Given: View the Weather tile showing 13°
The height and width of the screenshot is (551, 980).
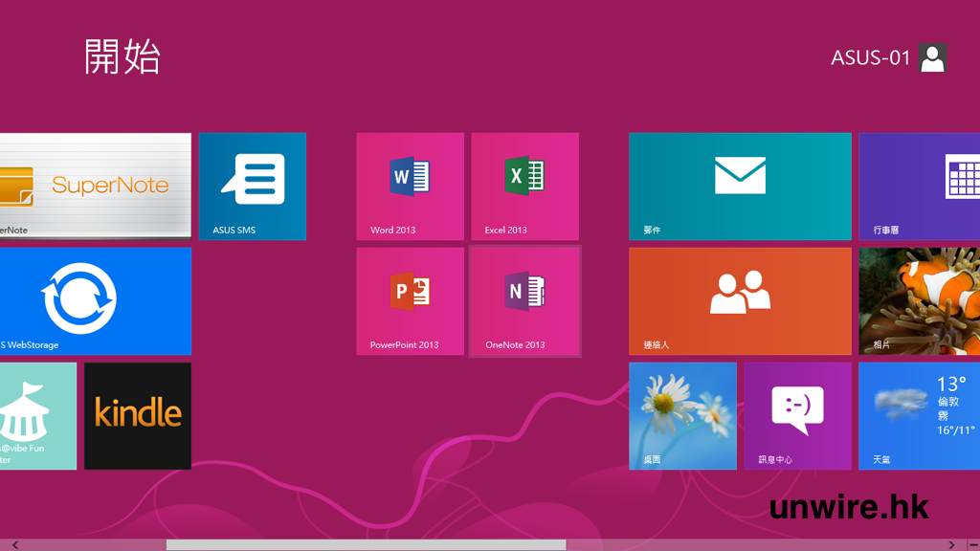Looking at the screenshot, I should pyautogui.click(x=920, y=415).
